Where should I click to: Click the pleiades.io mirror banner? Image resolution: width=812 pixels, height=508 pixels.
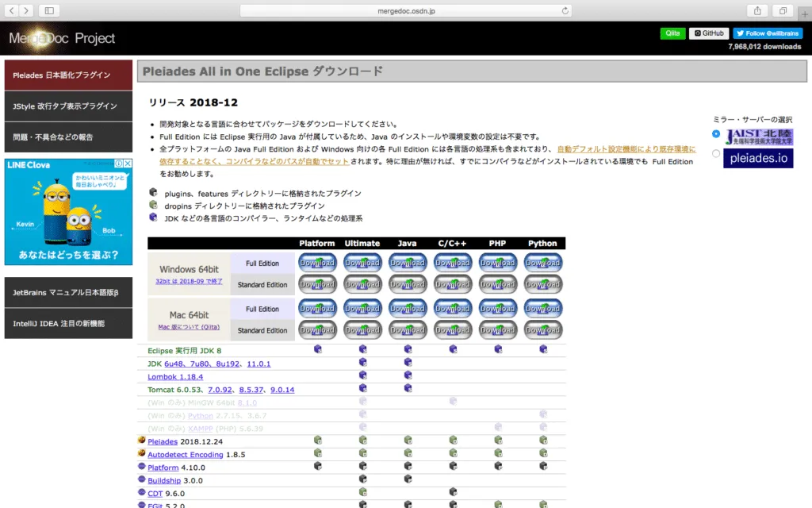[759, 158]
